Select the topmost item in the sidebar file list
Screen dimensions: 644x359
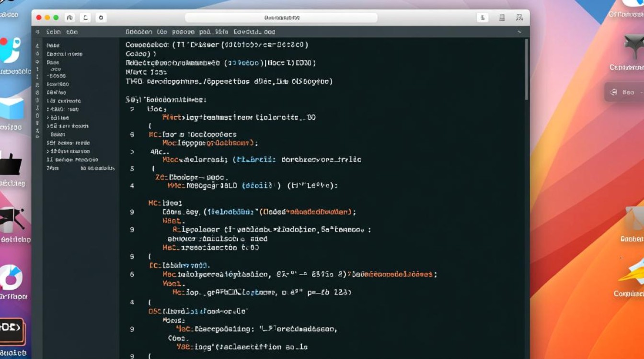(53, 45)
